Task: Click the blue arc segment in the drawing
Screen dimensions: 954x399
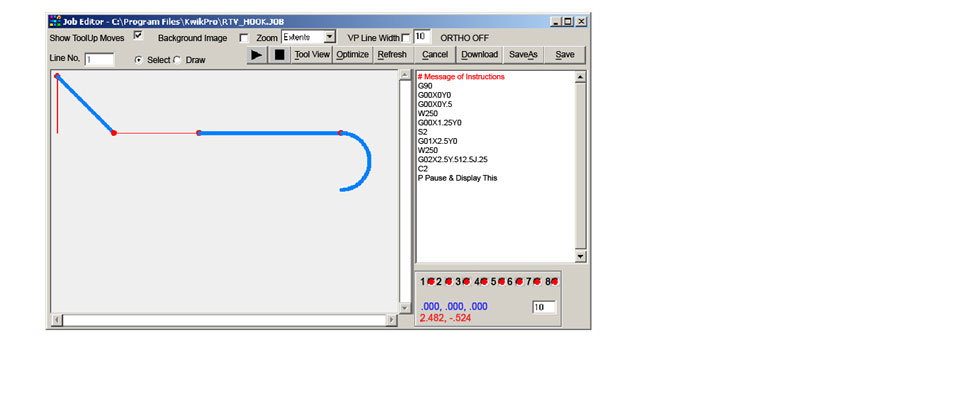Action: [x=369, y=161]
